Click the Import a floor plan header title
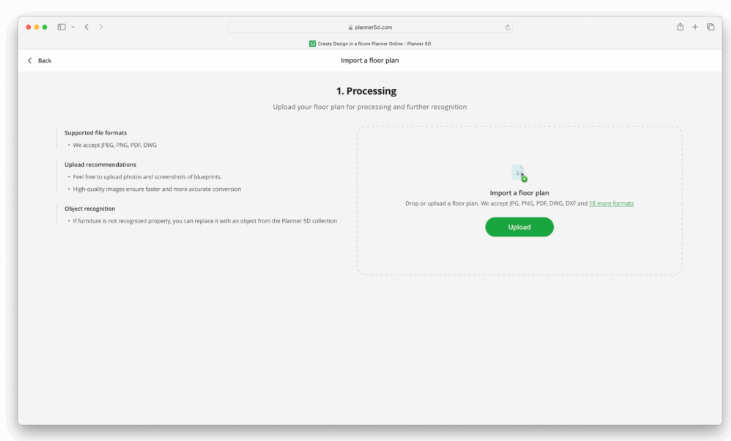 point(369,60)
